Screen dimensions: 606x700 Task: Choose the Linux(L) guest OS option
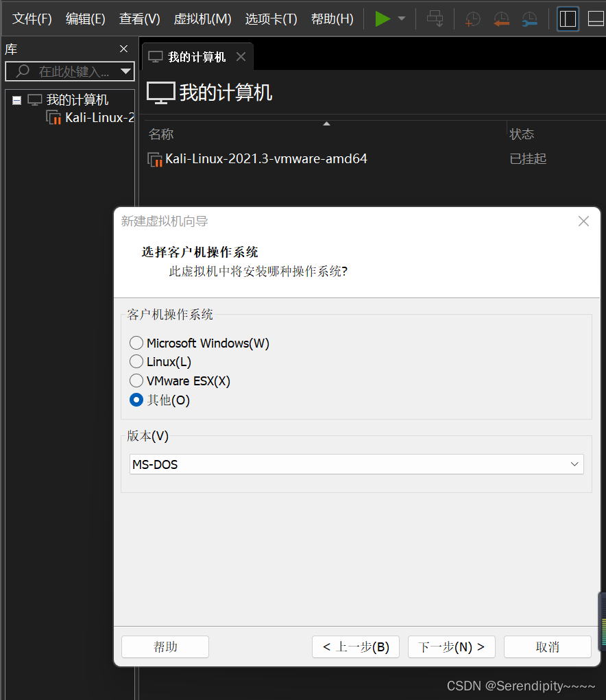pos(136,361)
